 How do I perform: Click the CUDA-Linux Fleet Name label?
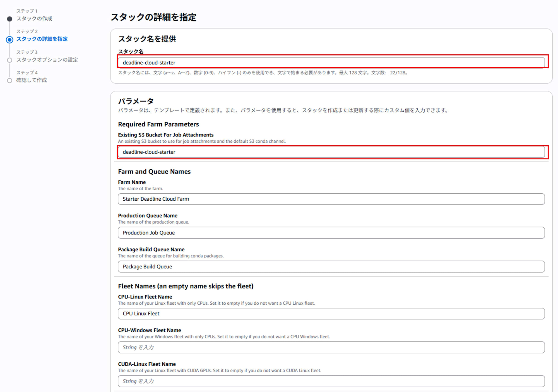pyautogui.click(x=147, y=364)
